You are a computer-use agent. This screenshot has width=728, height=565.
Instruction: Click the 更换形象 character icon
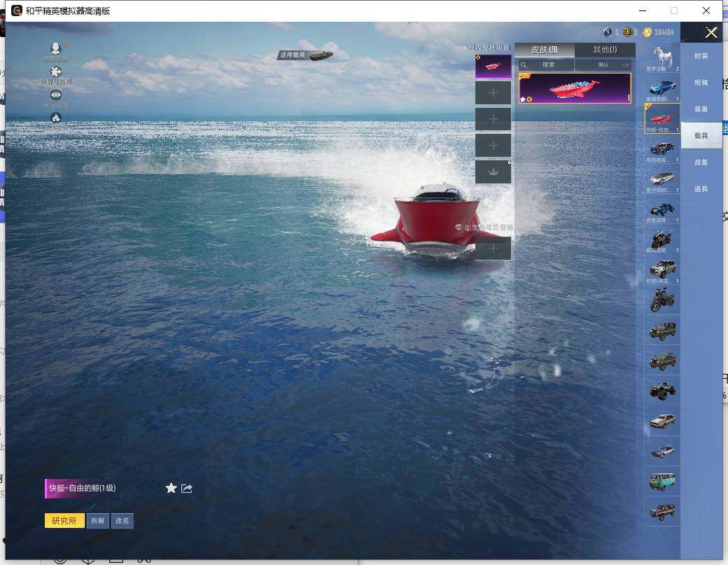click(56, 49)
